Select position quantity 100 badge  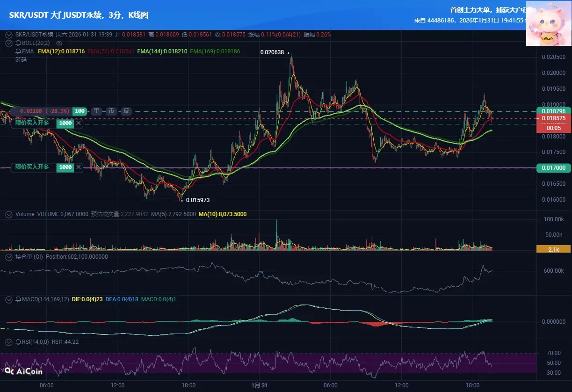(80, 111)
